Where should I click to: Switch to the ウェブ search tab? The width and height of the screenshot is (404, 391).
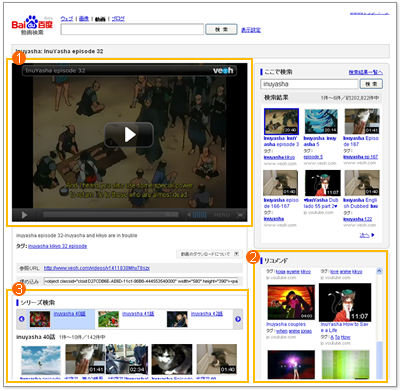(67, 19)
